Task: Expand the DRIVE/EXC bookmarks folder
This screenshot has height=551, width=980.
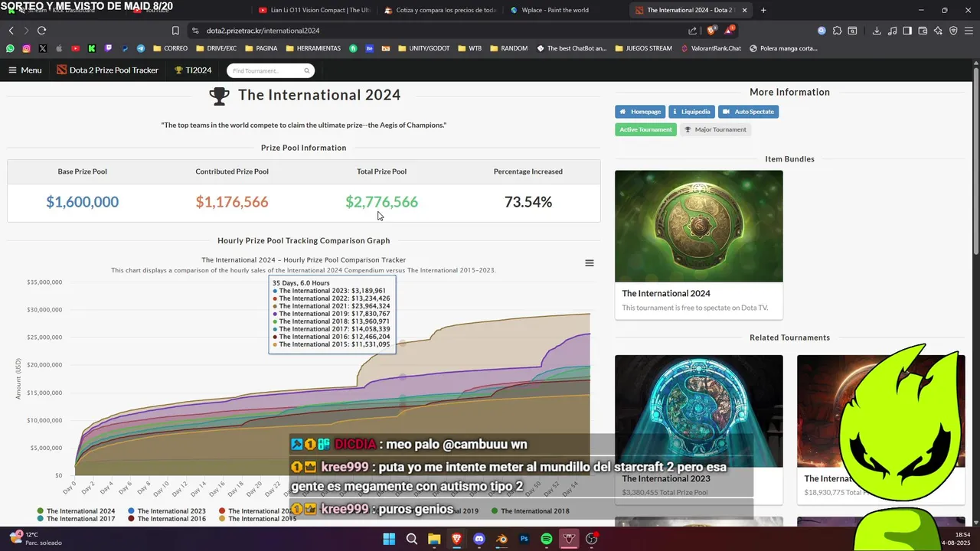Action: [x=216, y=48]
